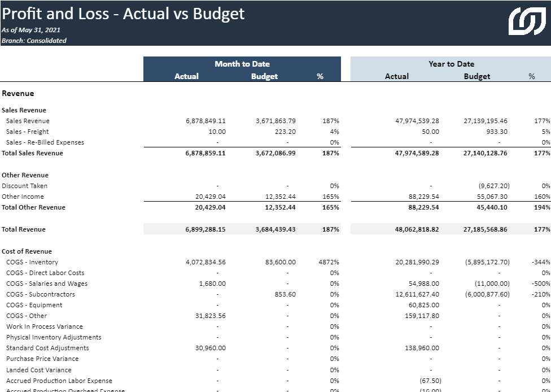The image size is (551, 392).
Task: Click the Landed Cost Variance row label
Action: tap(39, 370)
